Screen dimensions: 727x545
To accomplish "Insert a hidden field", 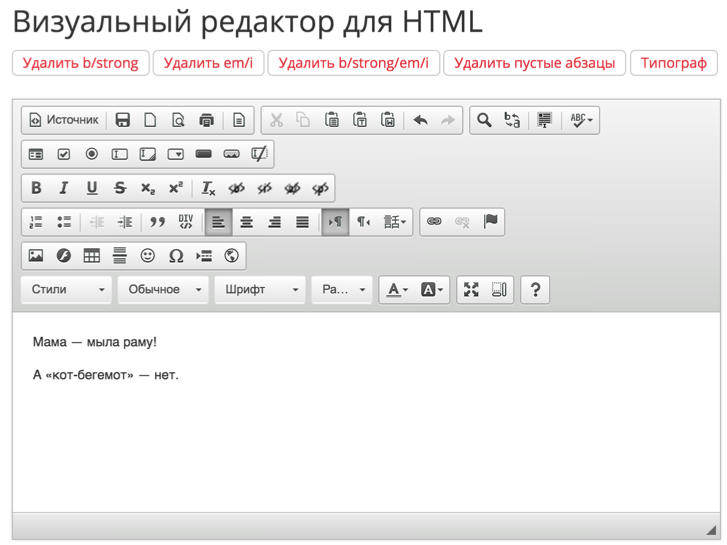I will click(x=259, y=154).
